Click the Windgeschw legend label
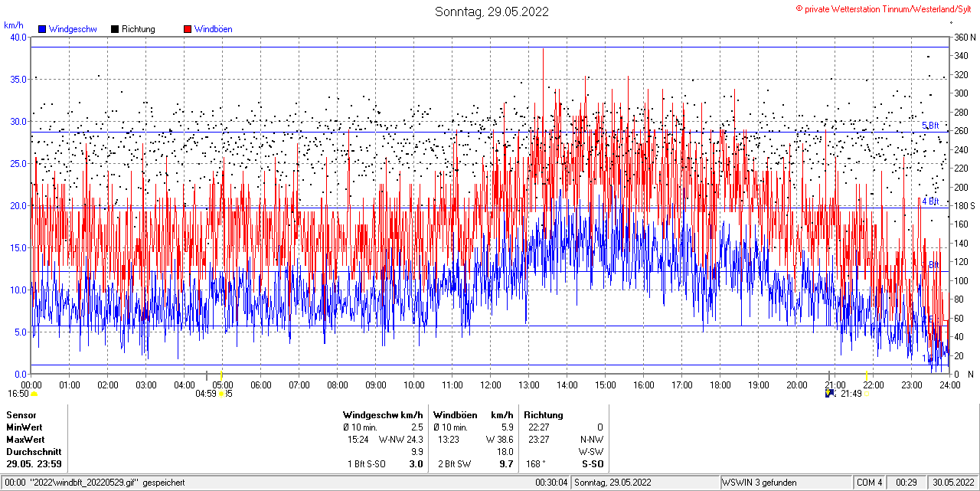Image resolution: width=980 pixels, height=491 pixels. [x=73, y=29]
